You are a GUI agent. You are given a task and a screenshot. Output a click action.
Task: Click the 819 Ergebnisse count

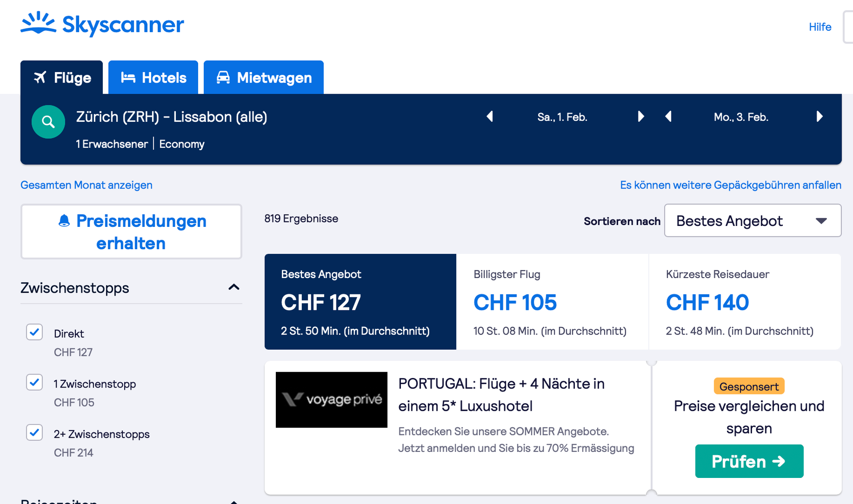pos(301,218)
